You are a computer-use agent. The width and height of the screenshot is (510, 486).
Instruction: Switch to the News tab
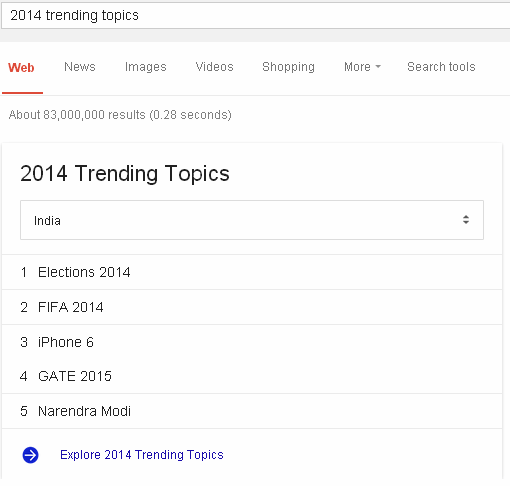pos(80,67)
